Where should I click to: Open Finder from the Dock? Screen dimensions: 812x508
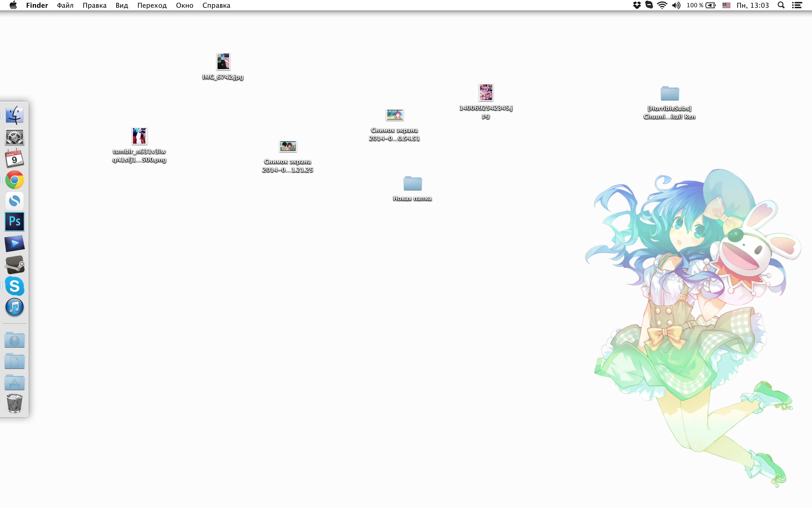click(14, 116)
